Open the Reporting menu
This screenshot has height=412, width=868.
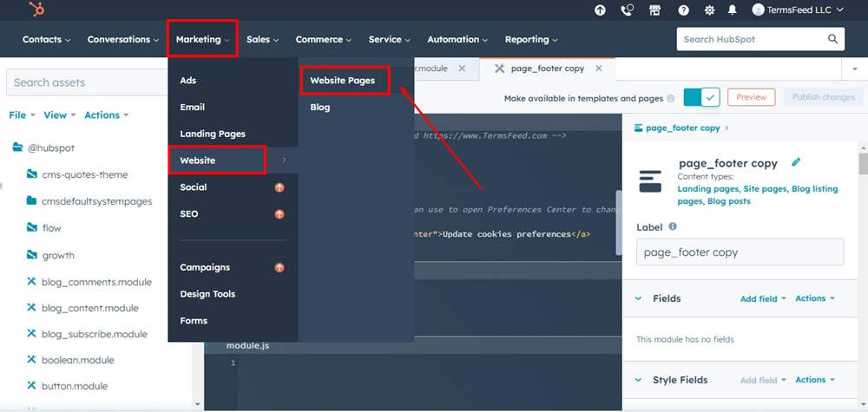[x=531, y=39]
